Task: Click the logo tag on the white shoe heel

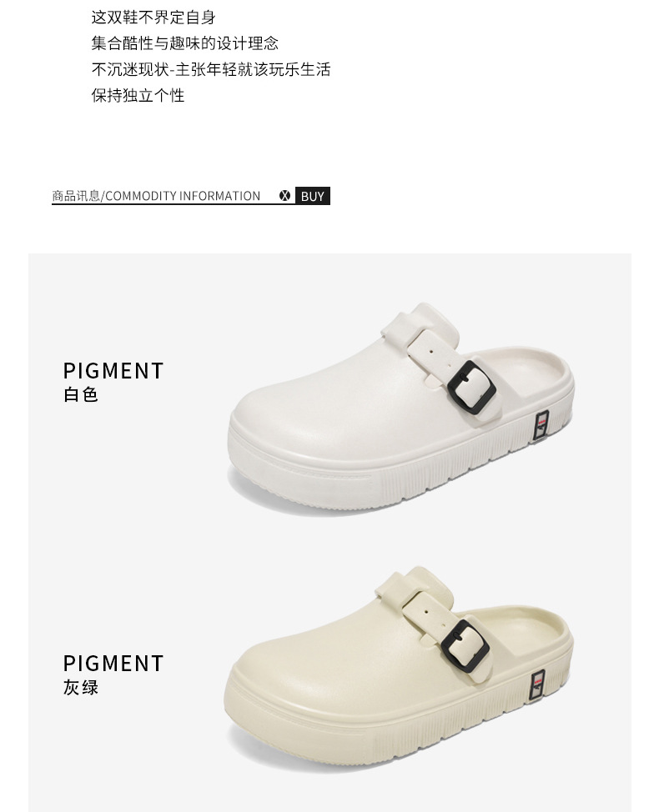Action: pyautogui.click(x=541, y=425)
